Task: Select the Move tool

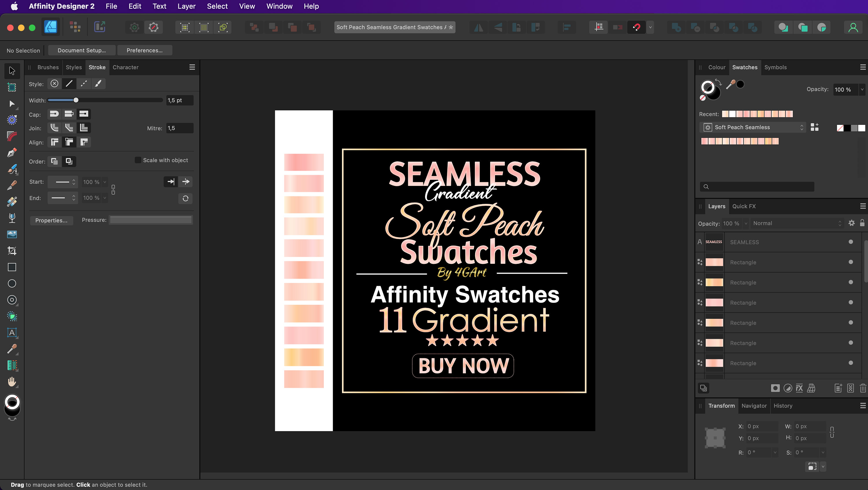Action: pyautogui.click(x=12, y=71)
